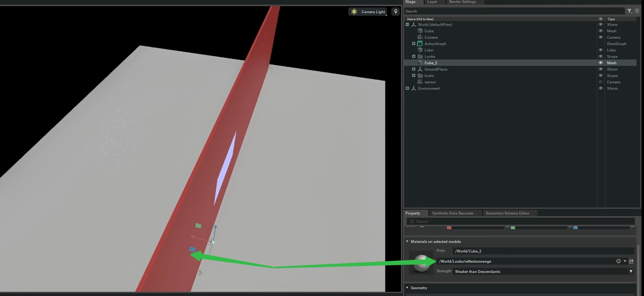
Task: Open the filter icon beside the Stage search bar
Action: tap(629, 11)
